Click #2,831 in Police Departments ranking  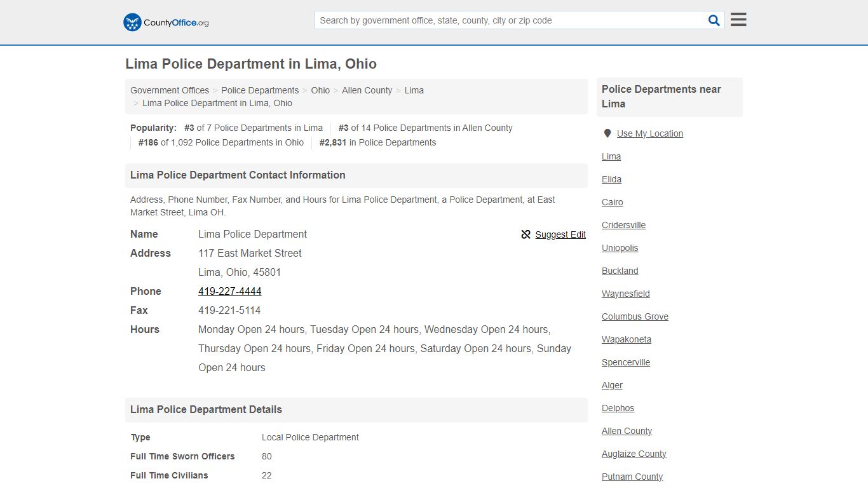(x=378, y=142)
